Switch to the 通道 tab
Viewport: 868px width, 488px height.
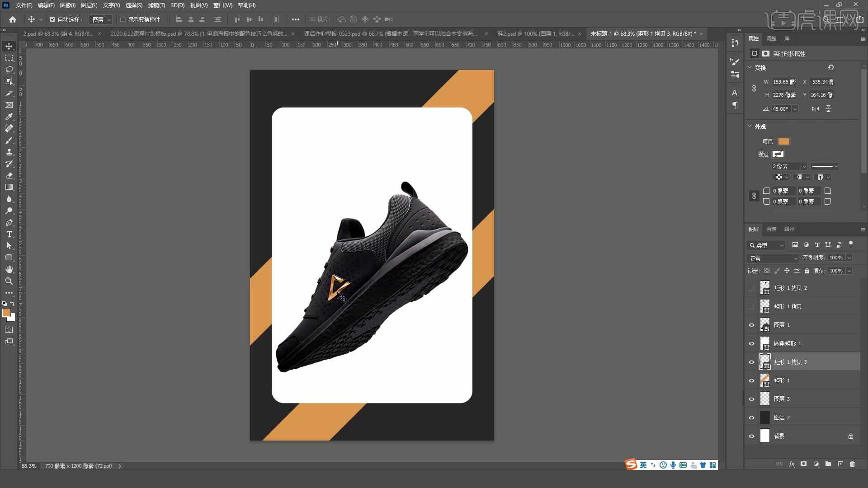[771, 229]
